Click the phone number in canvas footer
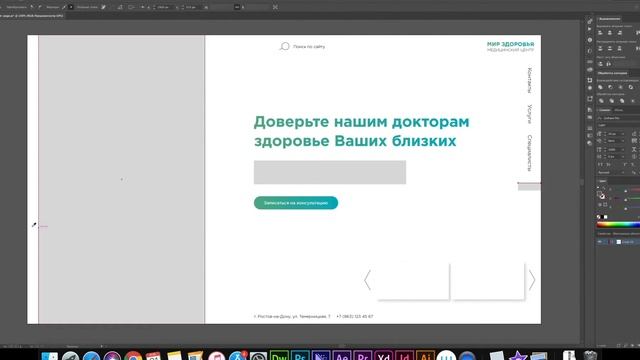The height and width of the screenshot is (360, 640). point(355,316)
